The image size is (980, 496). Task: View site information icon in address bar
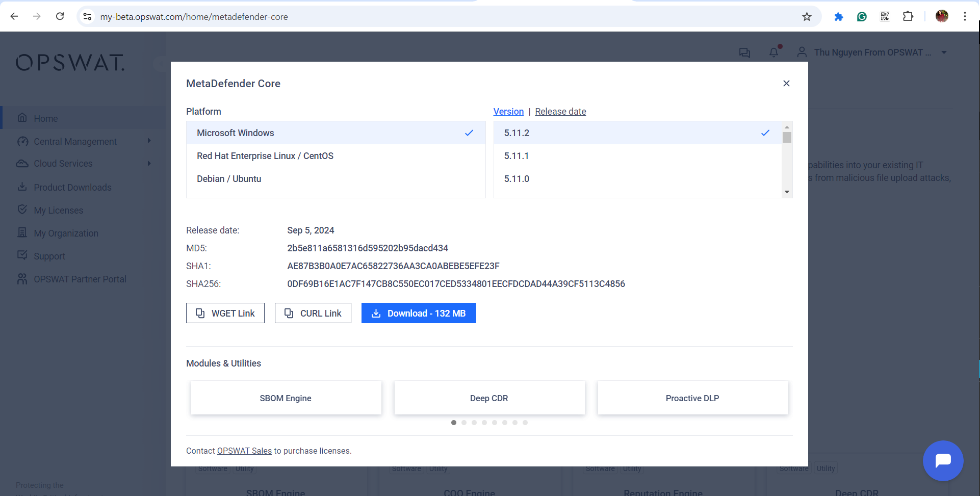tap(87, 17)
